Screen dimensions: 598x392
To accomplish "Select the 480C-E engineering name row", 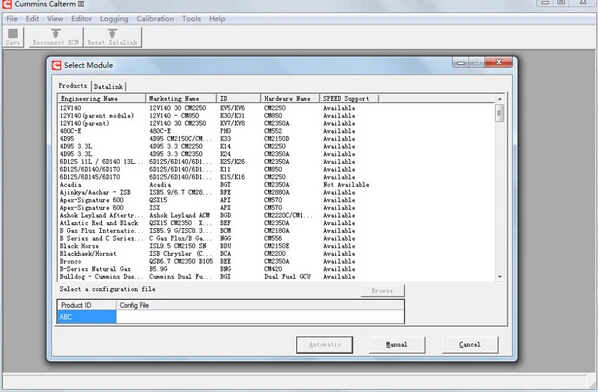I will (277, 131).
